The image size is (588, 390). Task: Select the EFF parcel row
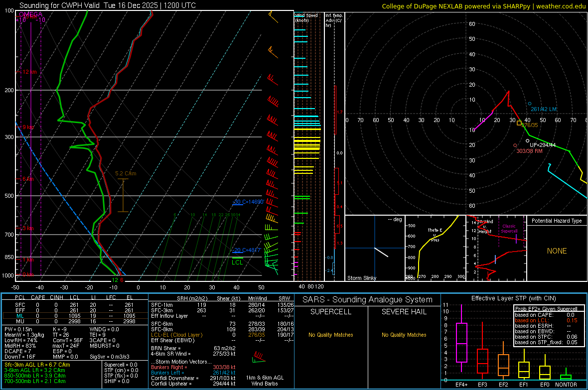pos(74,310)
